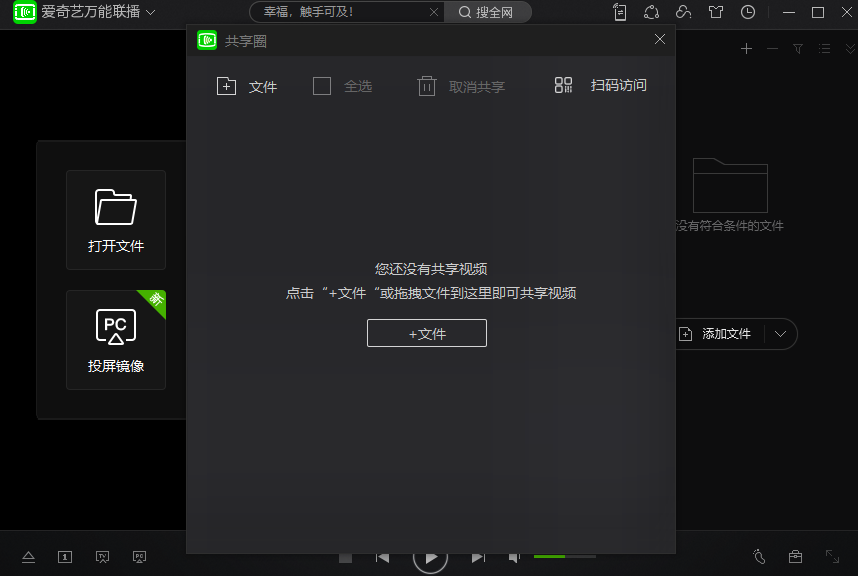The height and width of the screenshot is (576, 858).
Task: Open phone file transfer icon in title bar
Action: pyautogui.click(x=619, y=12)
